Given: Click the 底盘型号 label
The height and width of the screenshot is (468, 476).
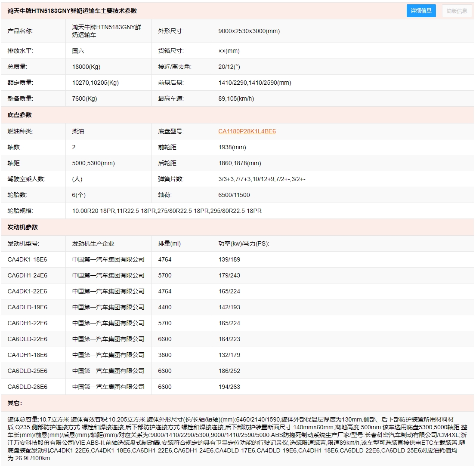Looking at the screenshot, I should (x=170, y=132).
